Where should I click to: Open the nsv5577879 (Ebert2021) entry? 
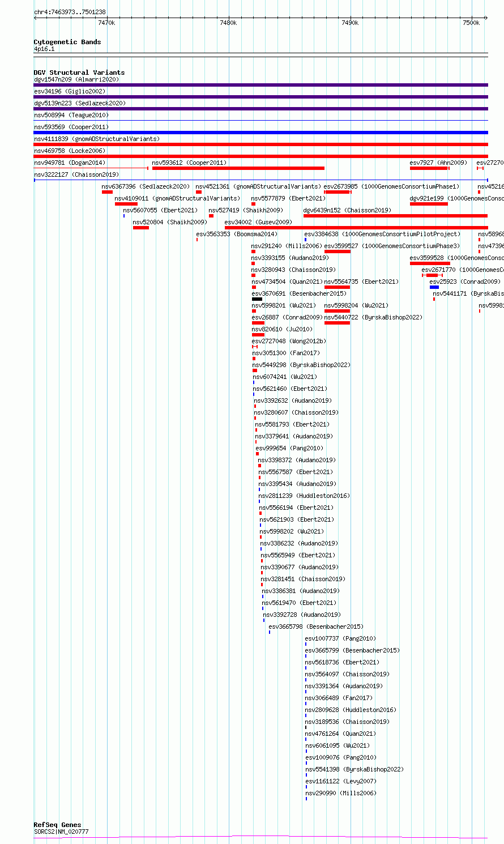click(x=288, y=198)
